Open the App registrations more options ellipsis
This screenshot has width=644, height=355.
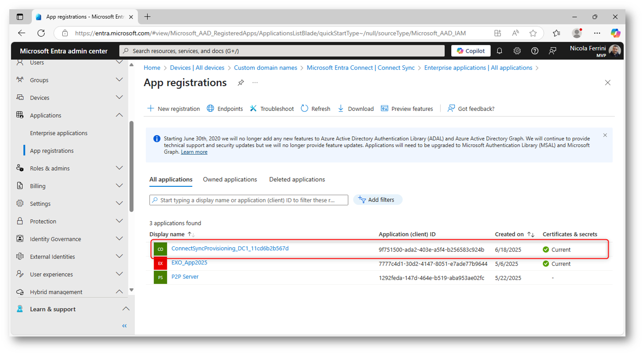point(255,83)
